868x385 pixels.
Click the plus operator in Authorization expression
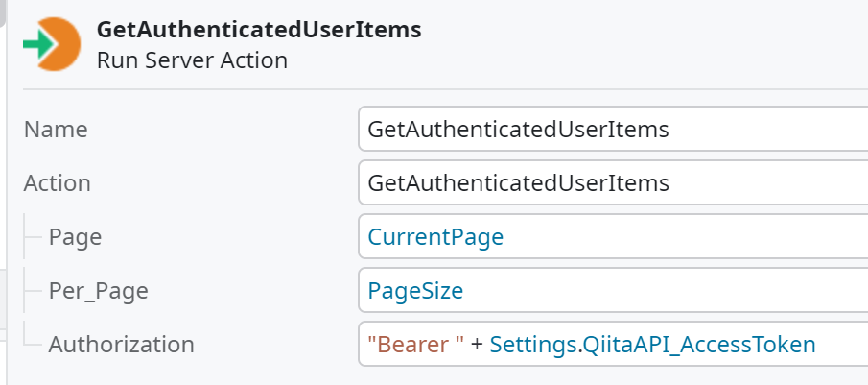tap(477, 344)
